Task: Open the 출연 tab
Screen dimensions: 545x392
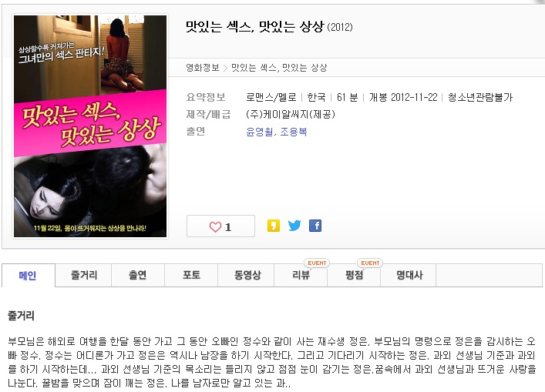Action: coord(138,276)
